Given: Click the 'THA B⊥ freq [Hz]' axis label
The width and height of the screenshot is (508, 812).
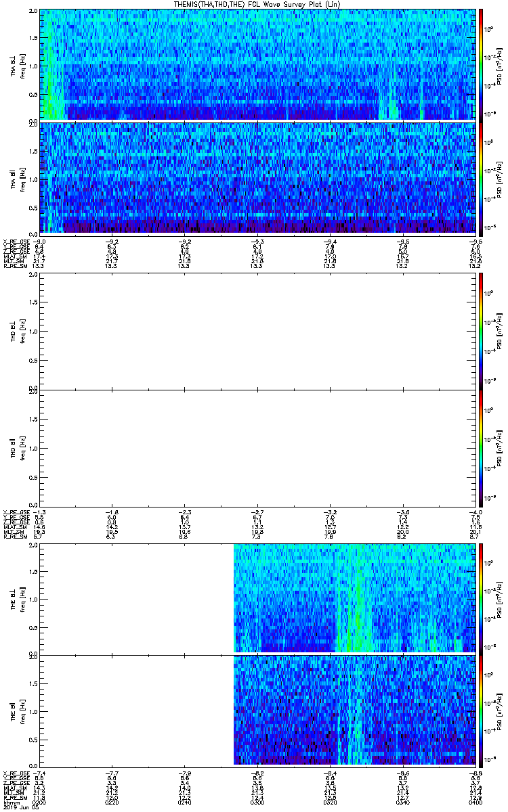Looking at the screenshot, I should pos(17,65).
